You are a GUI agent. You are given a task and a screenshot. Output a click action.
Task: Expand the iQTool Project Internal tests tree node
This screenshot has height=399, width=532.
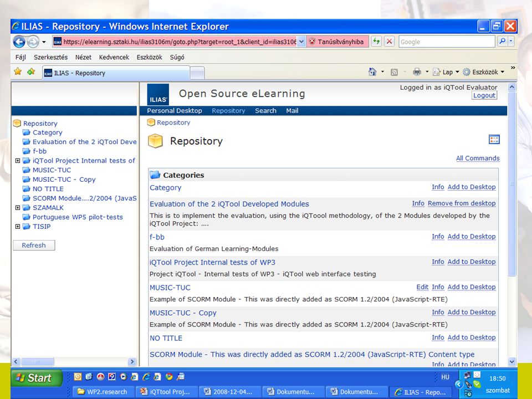[18, 161]
